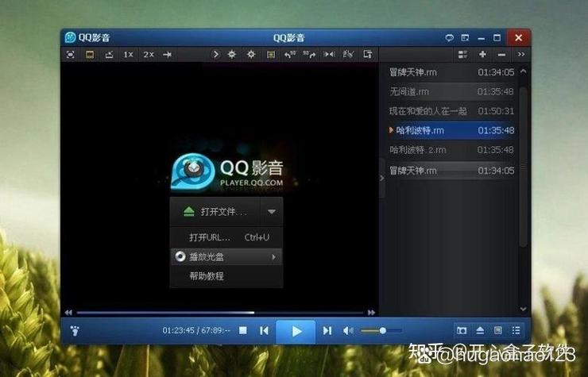Click the PLAYER.QQ.COM logo link

[x=252, y=183]
